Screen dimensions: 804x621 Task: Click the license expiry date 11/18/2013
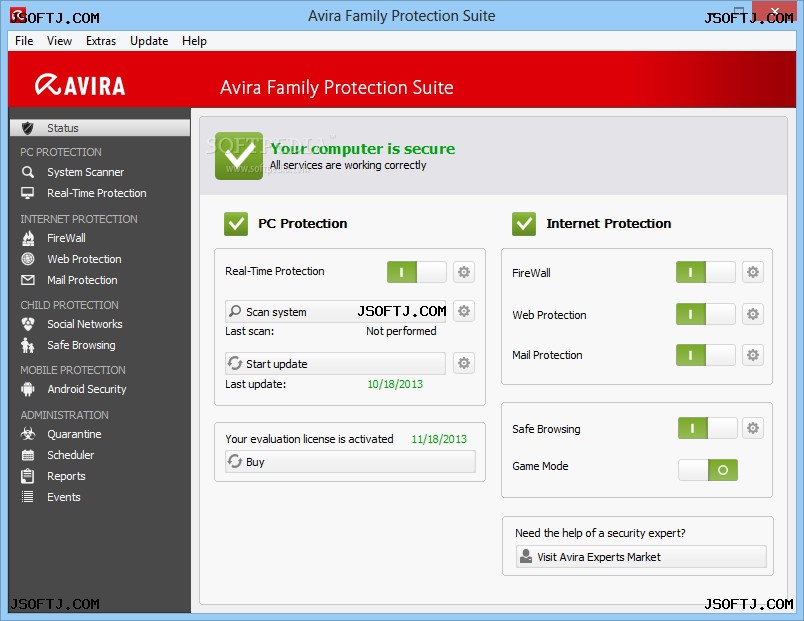[x=439, y=439]
